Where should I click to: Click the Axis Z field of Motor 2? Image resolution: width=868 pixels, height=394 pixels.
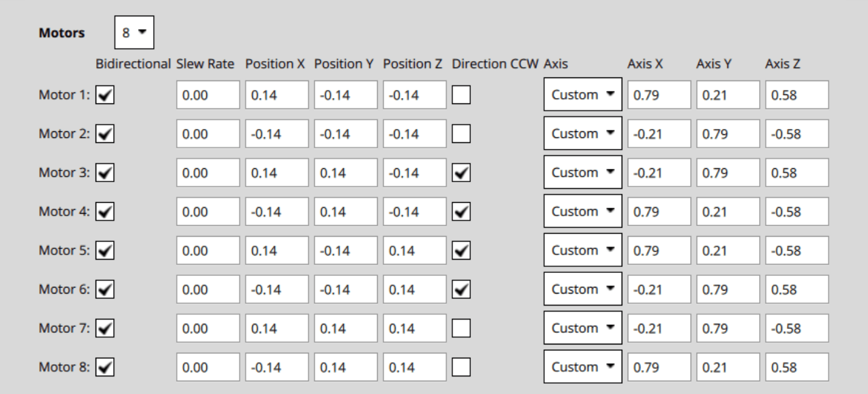pyautogui.click(x=797, y=133)
